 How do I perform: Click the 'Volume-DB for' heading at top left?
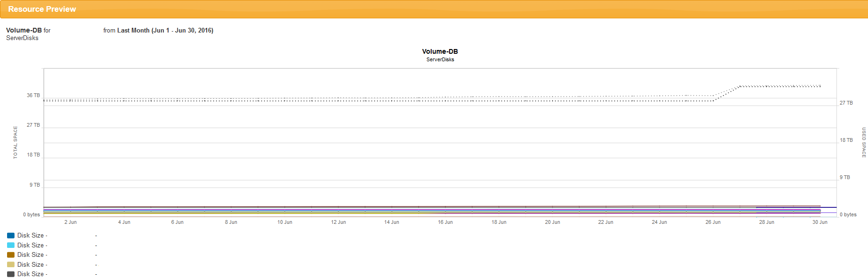coord(28,30)
